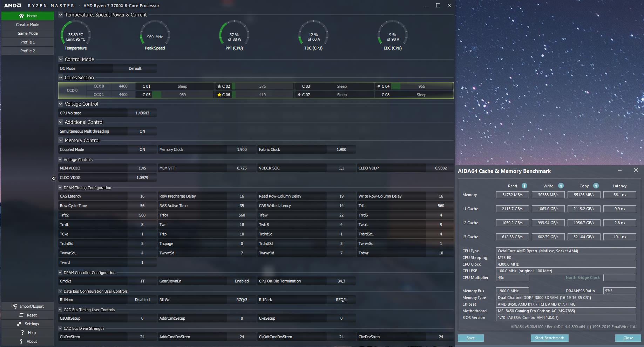Collapse the Additional Control section
644x347 pixels.
pos(61,122)
